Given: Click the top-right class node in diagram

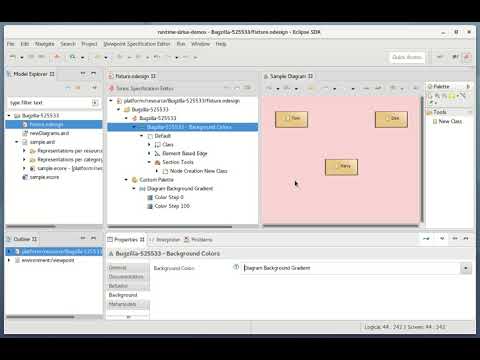Looking at the screenshot, I should tap(391, 119).
